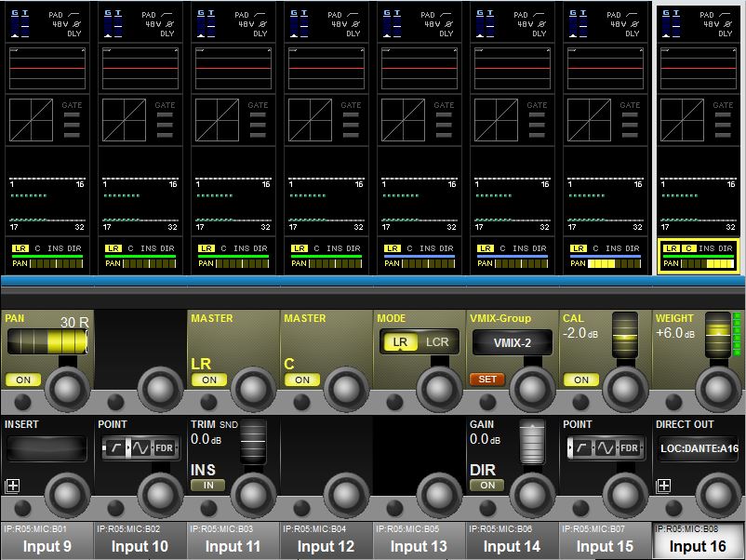Select the left POINT signal-path icon

[140, 448]
